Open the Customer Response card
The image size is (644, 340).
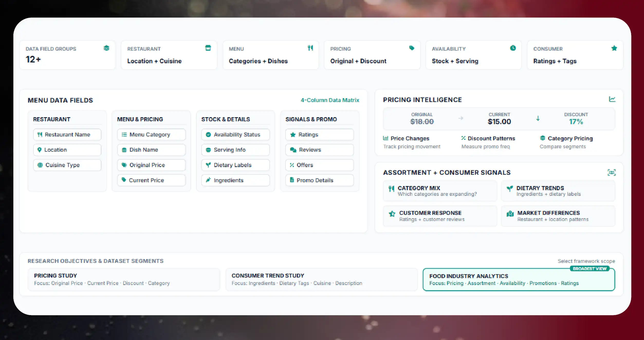(x=440, y=216)
